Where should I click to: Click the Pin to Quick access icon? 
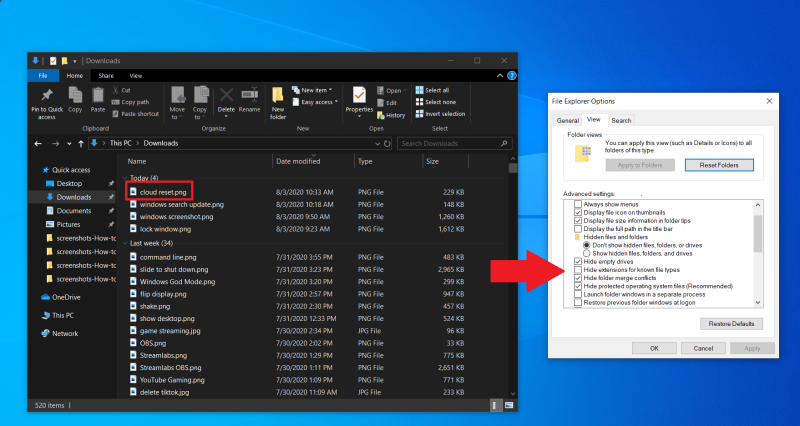pyautogui.click(x=47, y=96)
